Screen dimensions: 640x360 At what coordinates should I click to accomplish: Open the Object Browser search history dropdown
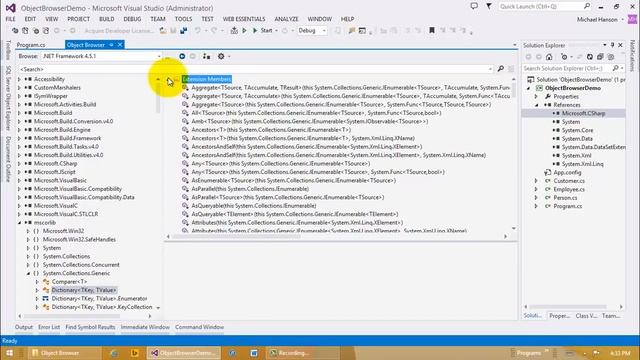[x=490, y=69]
